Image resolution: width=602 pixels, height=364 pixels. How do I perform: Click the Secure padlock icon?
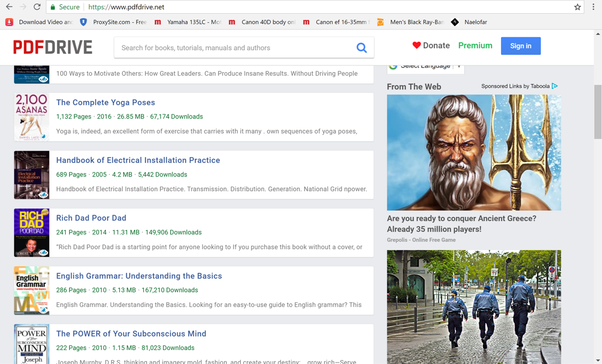(53, 7)
